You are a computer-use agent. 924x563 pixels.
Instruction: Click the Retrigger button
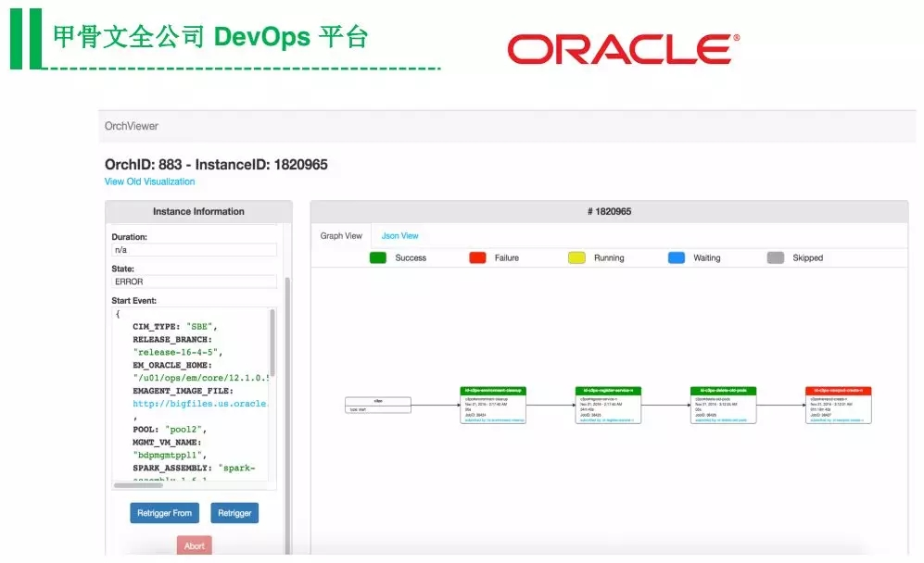point(234,513)
